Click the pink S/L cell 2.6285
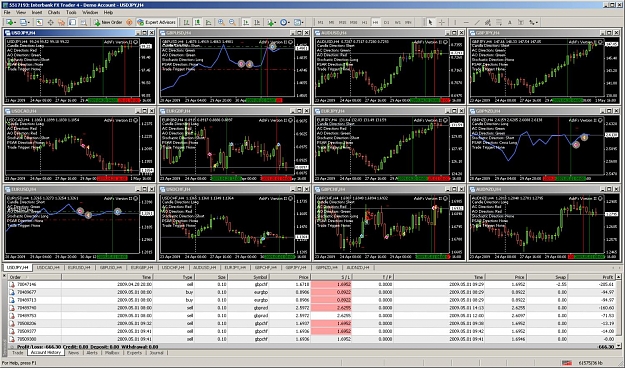Screen dimensions: 625x368 331,308
